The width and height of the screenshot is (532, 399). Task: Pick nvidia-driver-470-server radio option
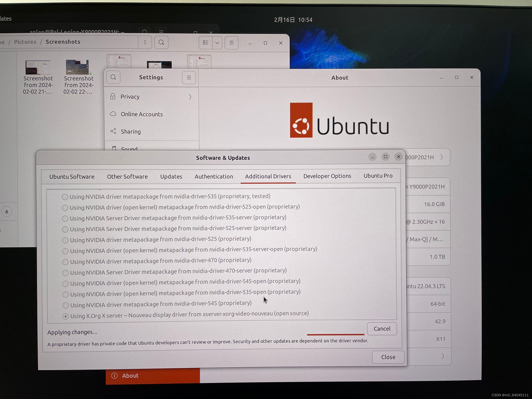tap(65, 273)
